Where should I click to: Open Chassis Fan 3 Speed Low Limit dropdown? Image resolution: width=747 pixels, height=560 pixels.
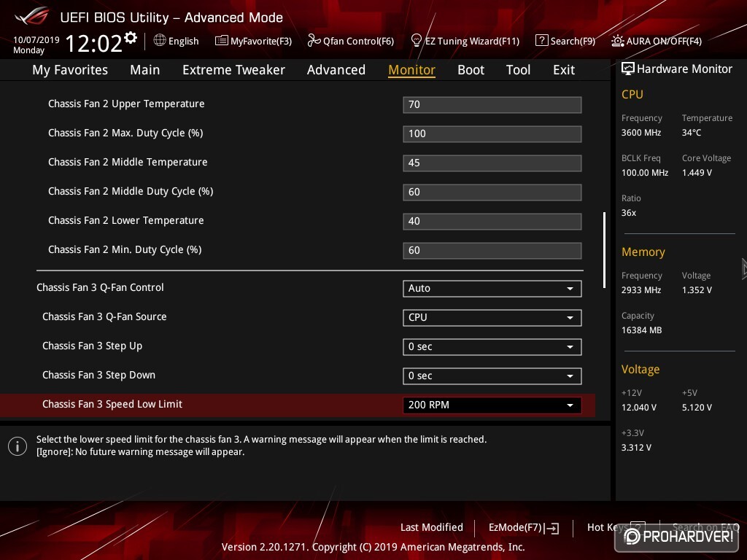[492, 405]
